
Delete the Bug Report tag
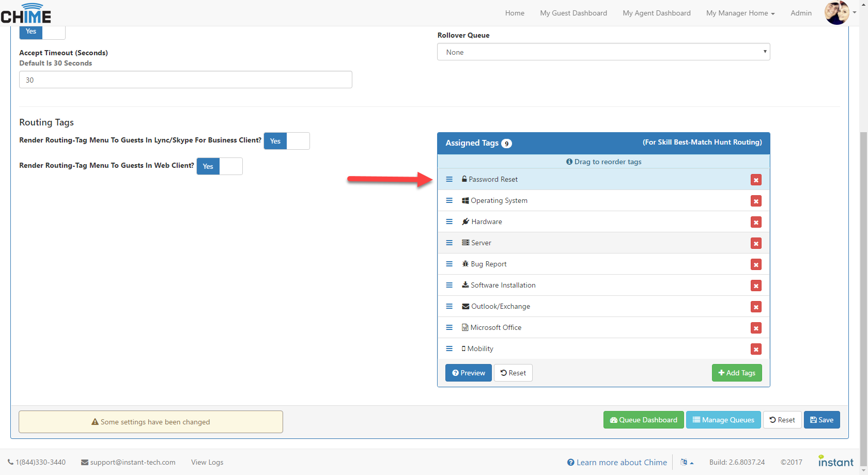tap(756, 264)
